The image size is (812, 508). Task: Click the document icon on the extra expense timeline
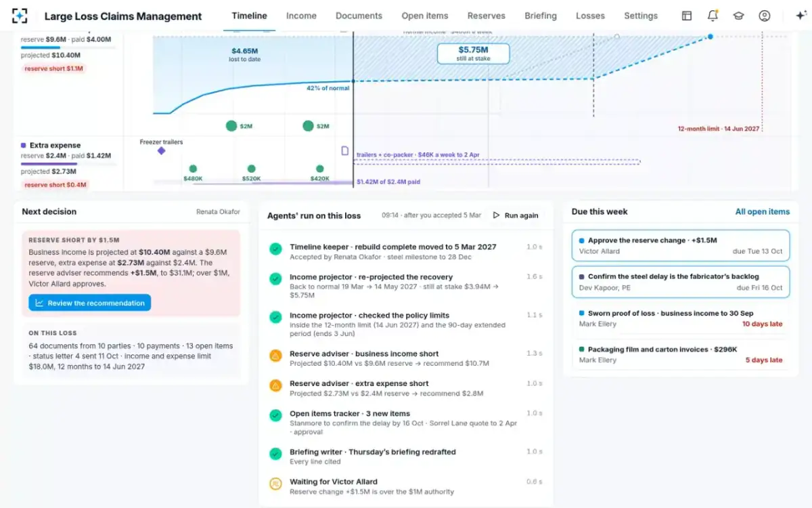[344, 150]
